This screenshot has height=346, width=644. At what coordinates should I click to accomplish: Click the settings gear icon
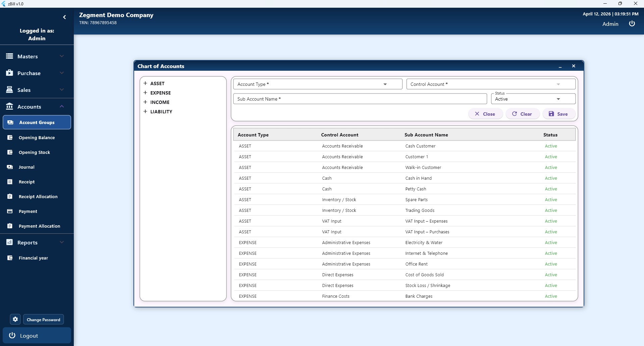pyautogui.click(x=15, y=320)
